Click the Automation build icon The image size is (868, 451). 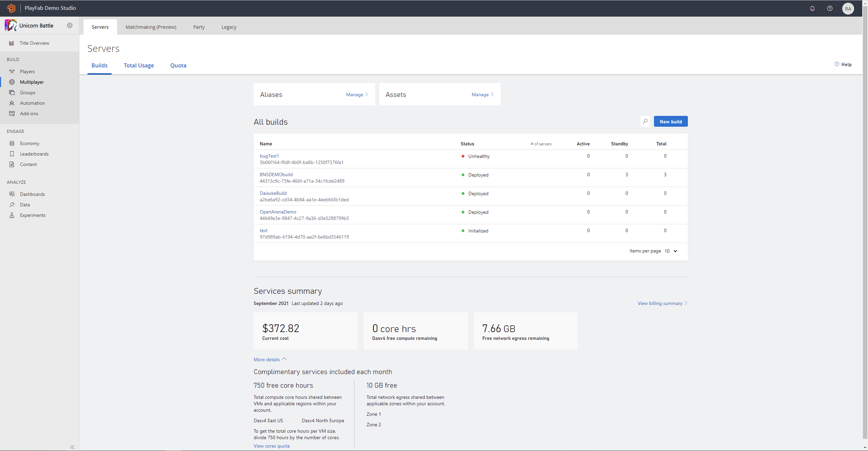[x=12, y=103]
